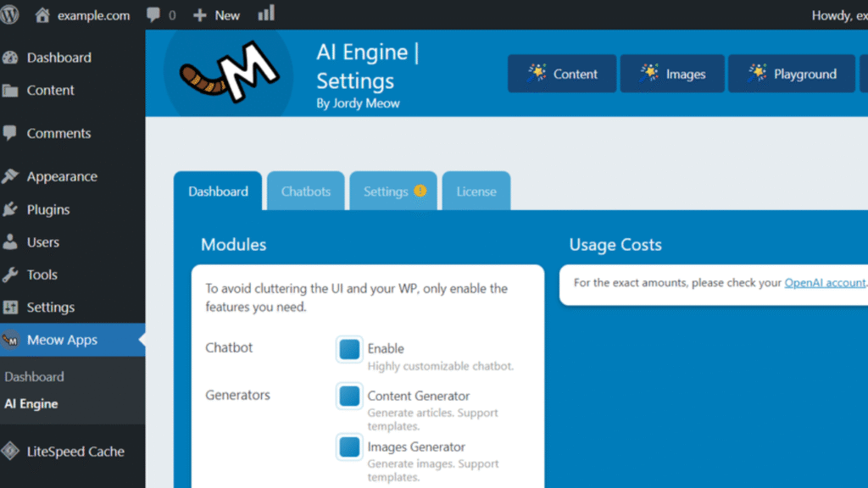Click the Meow Apps logo in header

[229, 72]
